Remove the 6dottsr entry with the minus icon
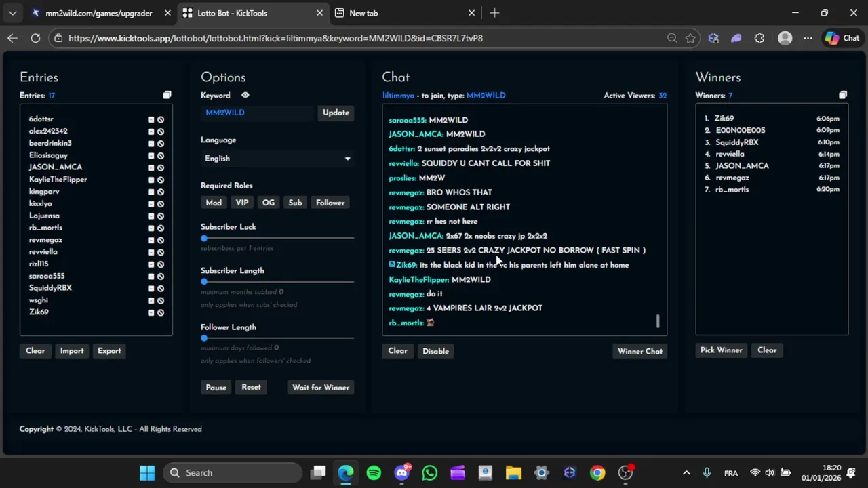Screen dimensions: 868x488 (x=151, y=120)
